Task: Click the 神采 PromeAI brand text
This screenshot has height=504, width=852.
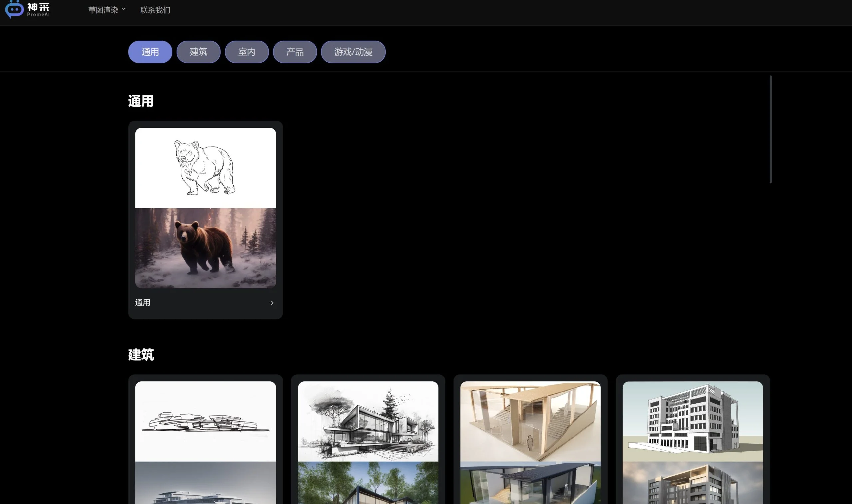Action: coord(38,10)
